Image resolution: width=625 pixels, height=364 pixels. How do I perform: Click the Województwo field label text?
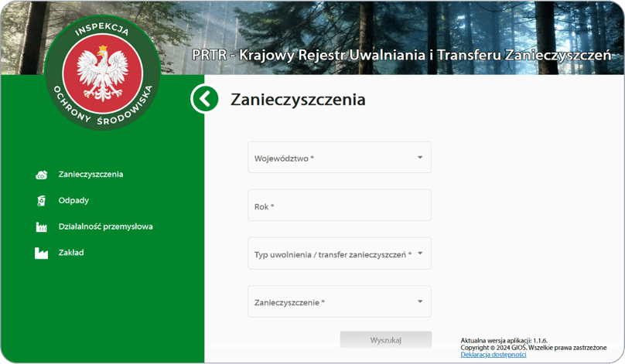284,158
